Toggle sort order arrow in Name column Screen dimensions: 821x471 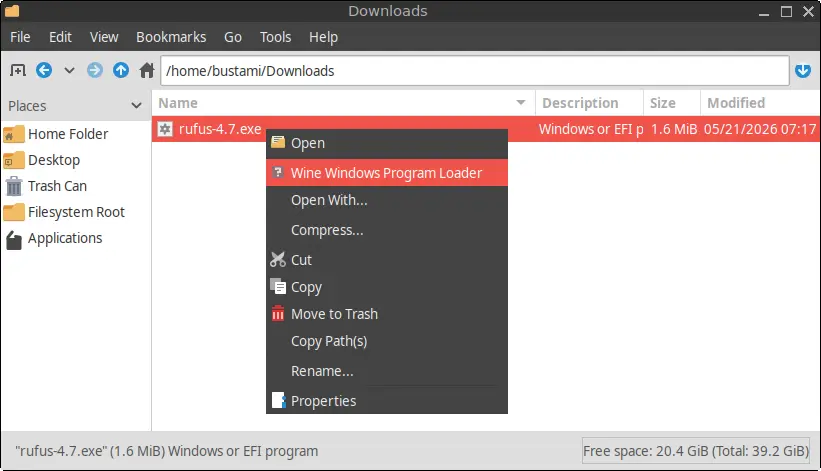coord(520,103)
